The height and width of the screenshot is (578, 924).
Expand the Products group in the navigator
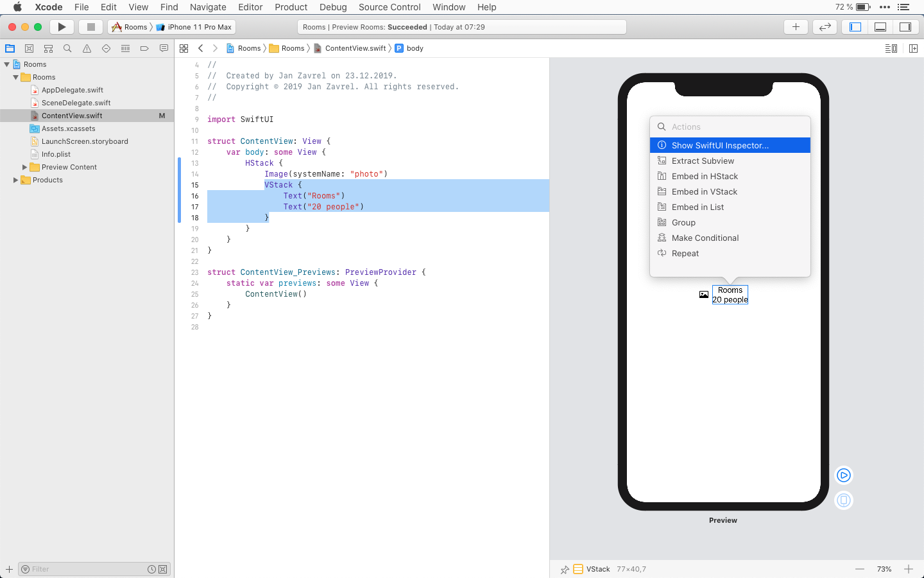click(15, 180)
